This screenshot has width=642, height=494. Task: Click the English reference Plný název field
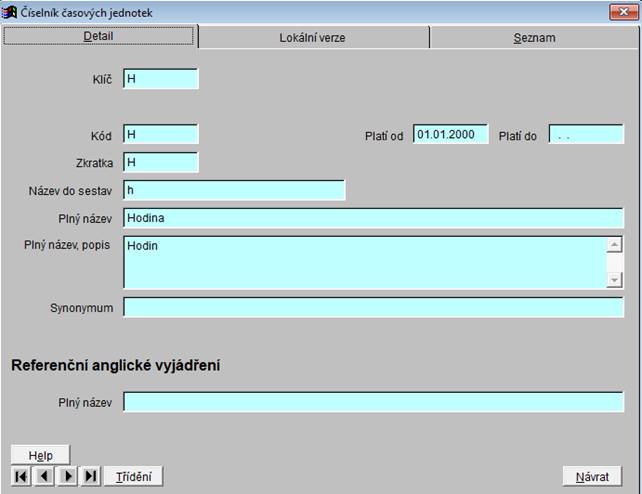pos(373,402)
